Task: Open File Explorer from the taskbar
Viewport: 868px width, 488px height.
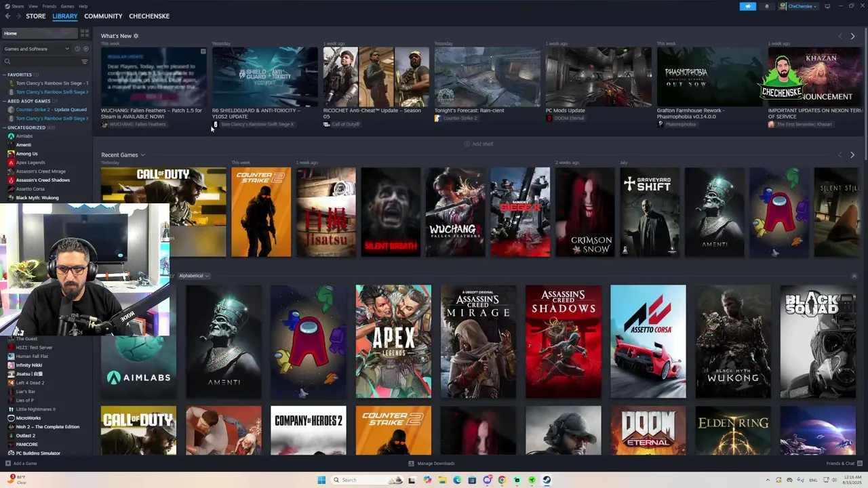Action: (x=442, y=480)
